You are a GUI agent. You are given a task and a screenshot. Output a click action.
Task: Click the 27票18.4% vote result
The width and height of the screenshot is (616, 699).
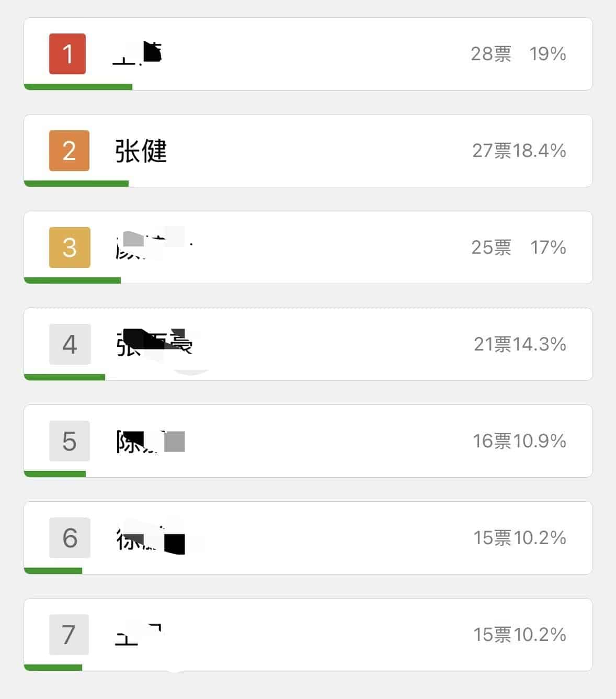[519, 151]
